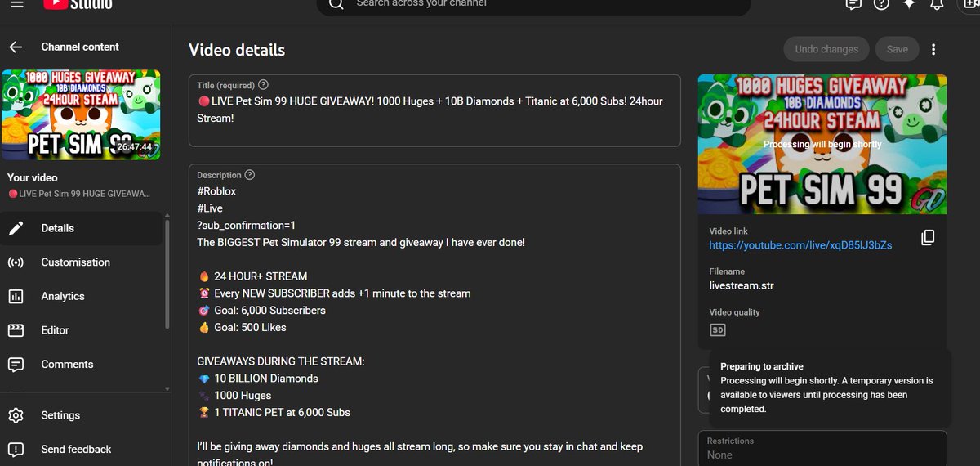Screen dimensions: 980x466
Task: Click the 'livestream.str' filename text
Action: click(x=741, y=286)
